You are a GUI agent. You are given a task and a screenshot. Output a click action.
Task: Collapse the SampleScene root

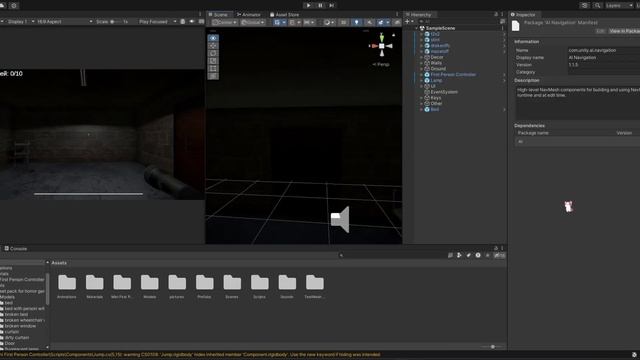[x=417, y=28]
